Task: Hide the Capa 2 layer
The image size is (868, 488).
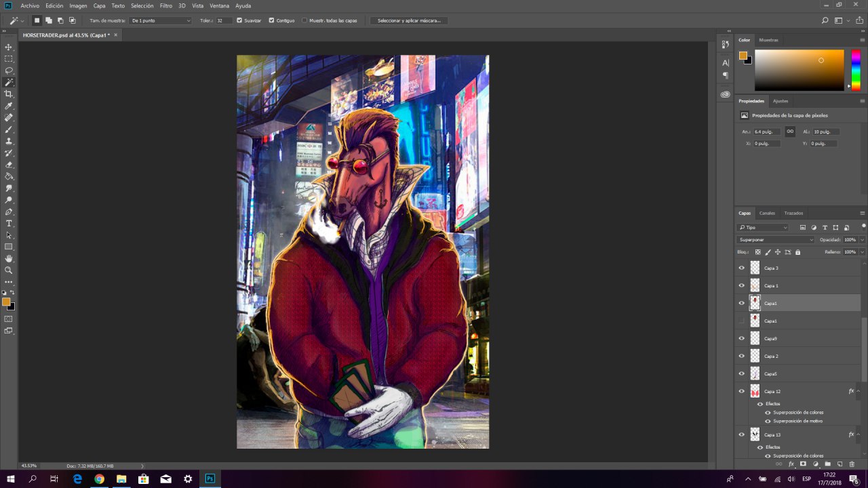Action: [x=741, y=356]
